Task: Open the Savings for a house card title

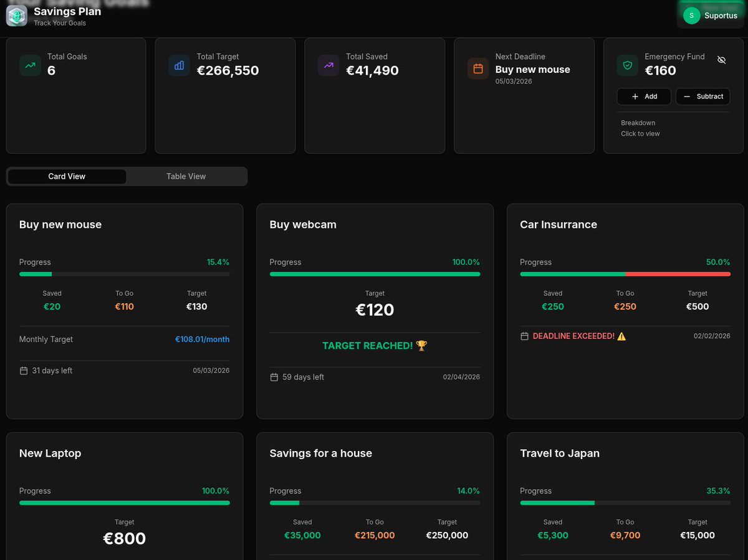Action: [321, 453]
